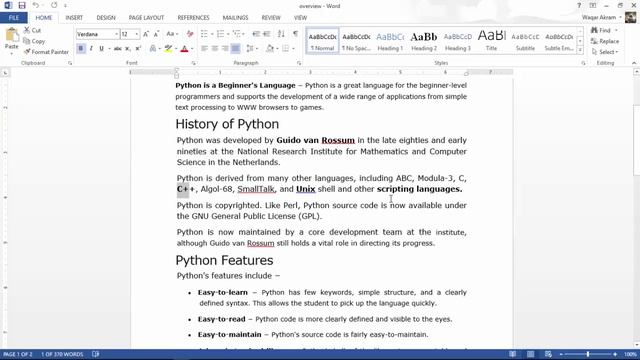
Task: Switch to Web Layout view
Action: (548, 354)
